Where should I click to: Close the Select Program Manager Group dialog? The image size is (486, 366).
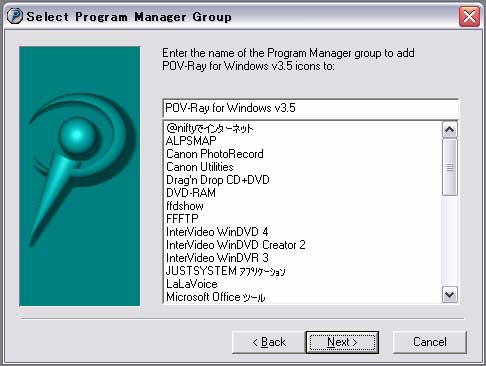(469, 16)
